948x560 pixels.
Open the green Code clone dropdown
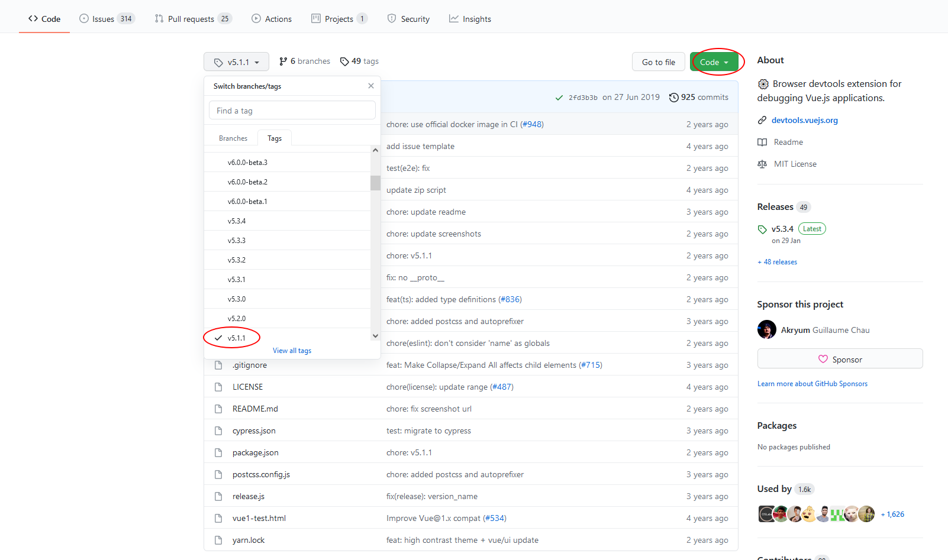715,61
